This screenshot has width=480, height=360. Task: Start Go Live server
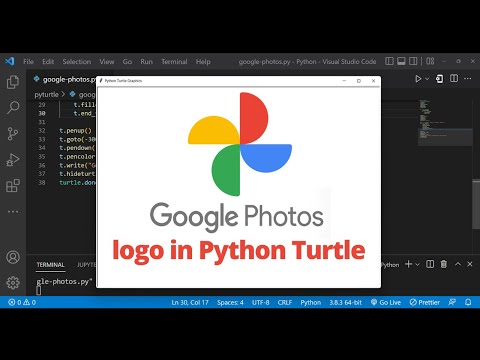[x=386, y=302]
